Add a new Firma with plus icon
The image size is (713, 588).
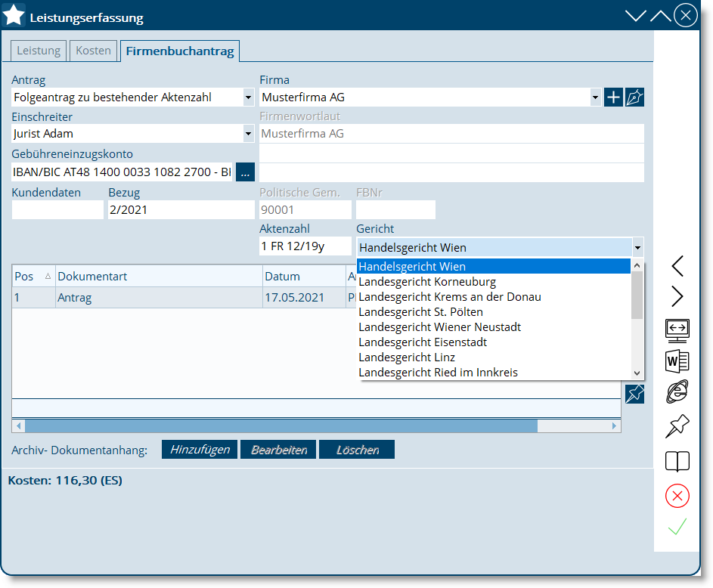613,97
